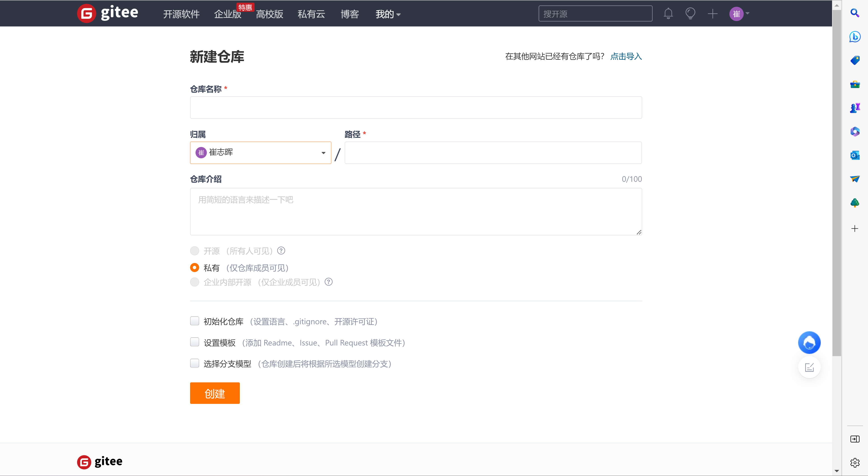Check the 设置模板 checkbox
The height and width of the screenshot is (476, 868).
194,342
